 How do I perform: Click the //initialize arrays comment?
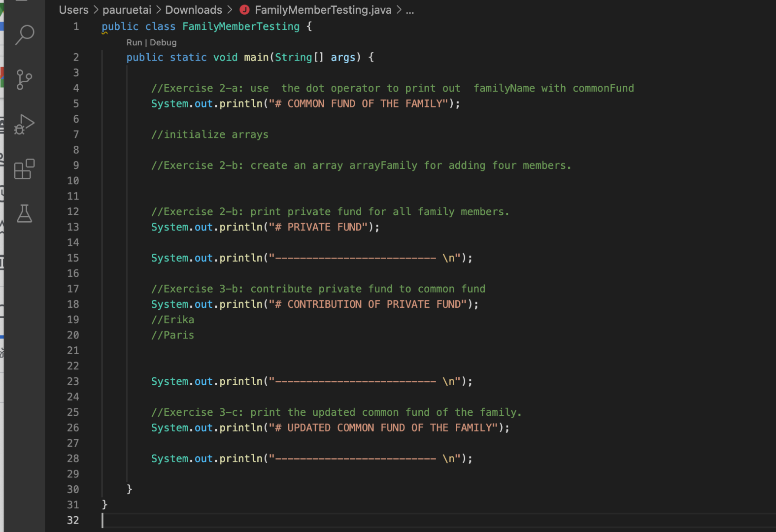(x=210, y=134)
